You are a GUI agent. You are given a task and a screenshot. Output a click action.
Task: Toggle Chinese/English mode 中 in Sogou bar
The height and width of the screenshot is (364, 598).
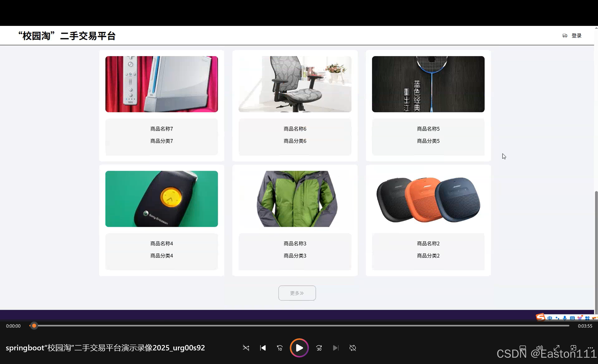[550, 318]
